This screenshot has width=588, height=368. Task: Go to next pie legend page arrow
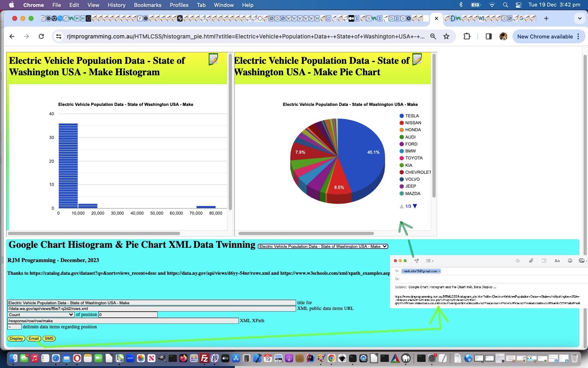(415, 206)
